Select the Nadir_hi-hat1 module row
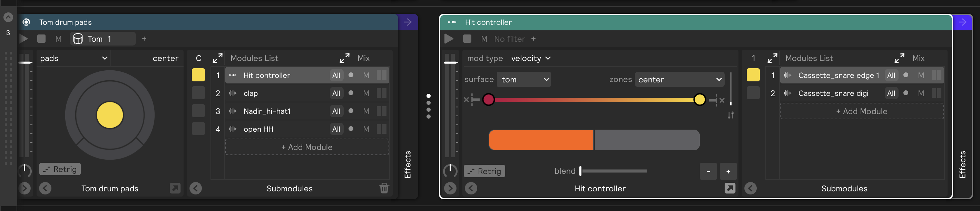Viewport: 980px width, 211px height. 307,111
